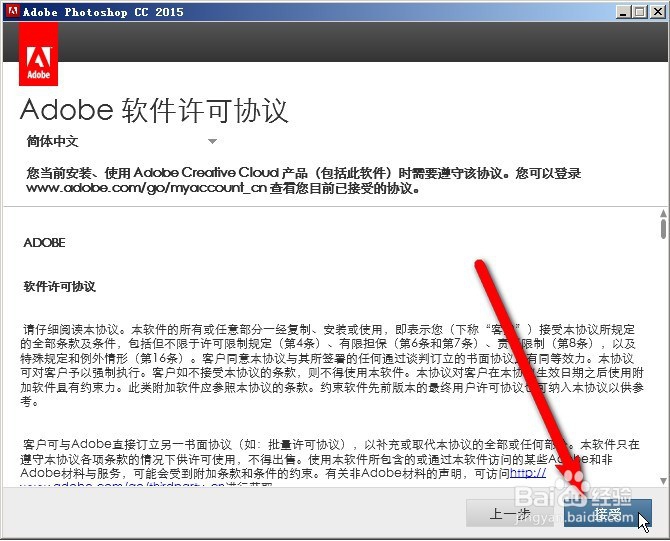
Task: Click the license text scrollbar thumb
Action: (663, 229)
